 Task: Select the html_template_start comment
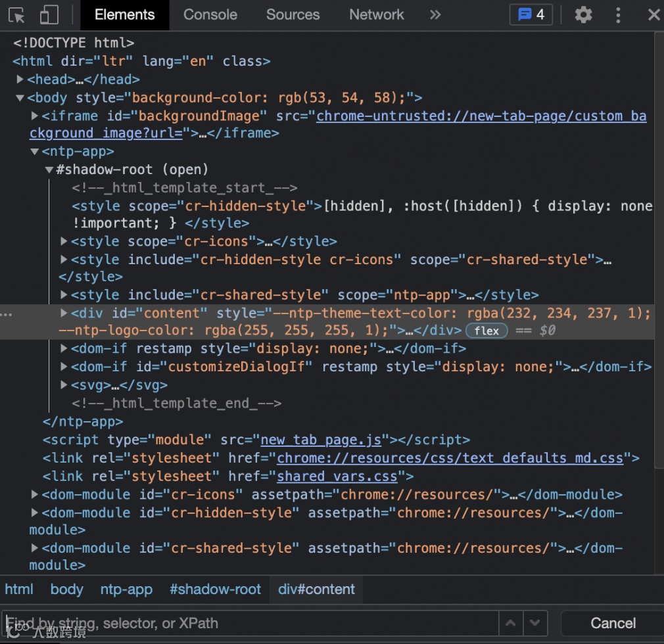pyautogui.click(x=185, y=187)
